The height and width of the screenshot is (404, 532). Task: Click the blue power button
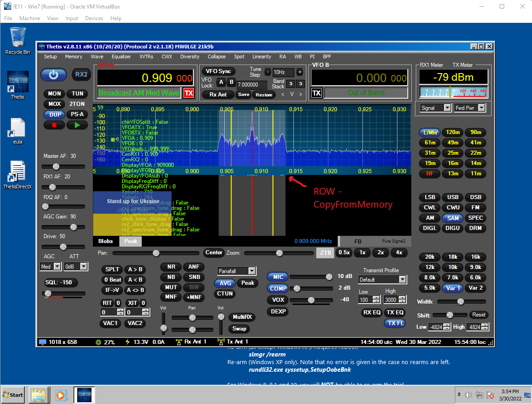[x=53, y=75]
